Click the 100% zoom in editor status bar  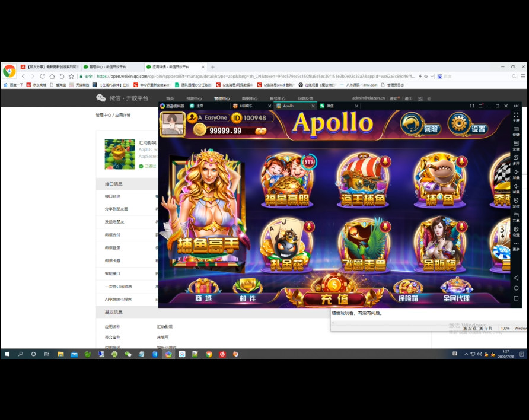[x=505, y=328]
